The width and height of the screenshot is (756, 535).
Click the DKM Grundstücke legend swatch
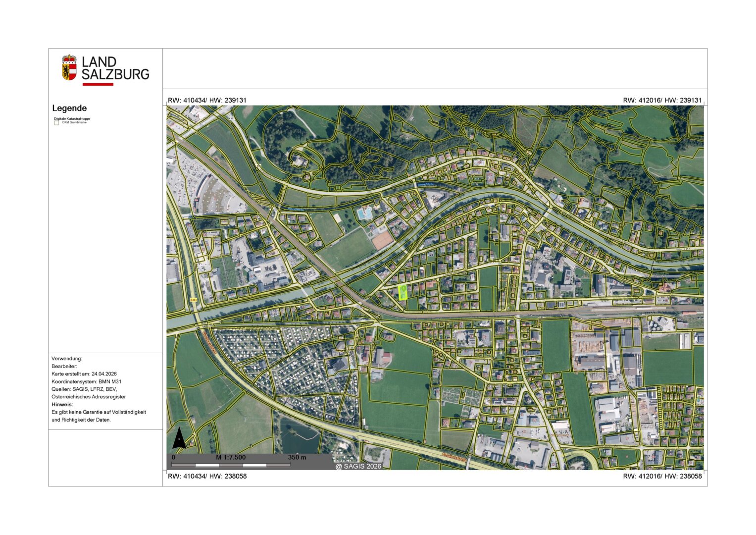click(x=56, y=123)
